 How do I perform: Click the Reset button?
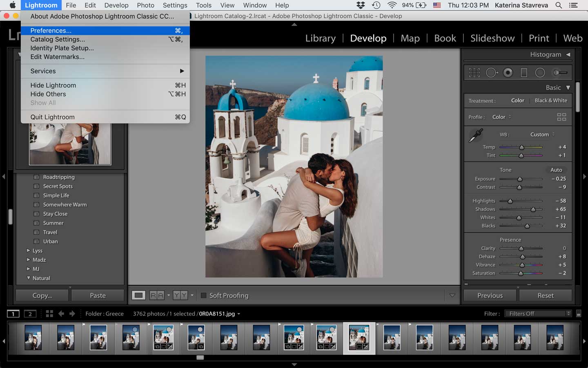546,295
